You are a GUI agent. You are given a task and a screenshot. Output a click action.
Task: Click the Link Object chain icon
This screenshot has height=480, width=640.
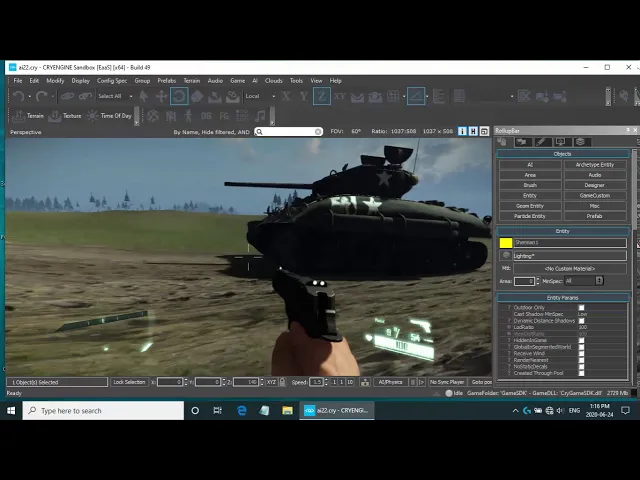(x=67, y=96)
